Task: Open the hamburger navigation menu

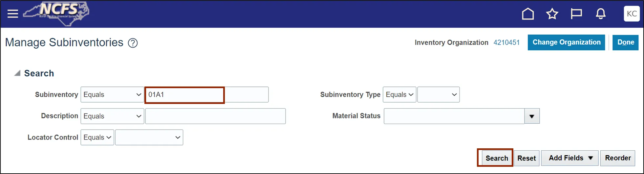Action: coord(13,14)
